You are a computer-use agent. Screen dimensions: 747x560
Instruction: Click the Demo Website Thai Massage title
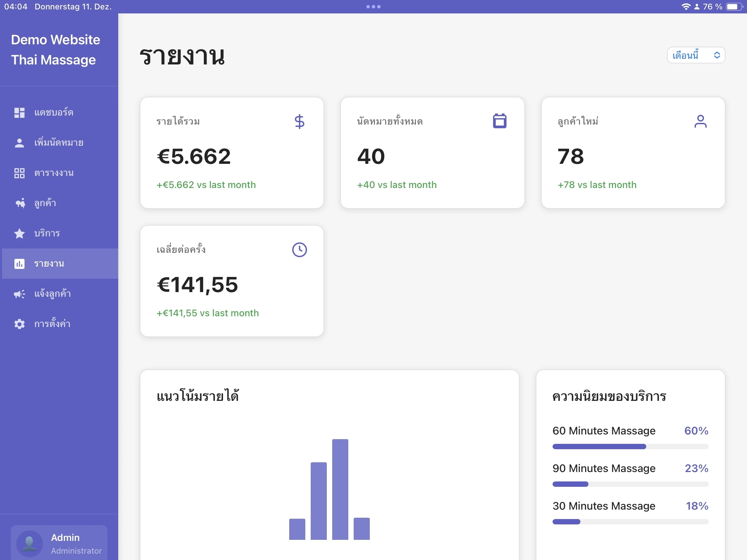point(55,50)
